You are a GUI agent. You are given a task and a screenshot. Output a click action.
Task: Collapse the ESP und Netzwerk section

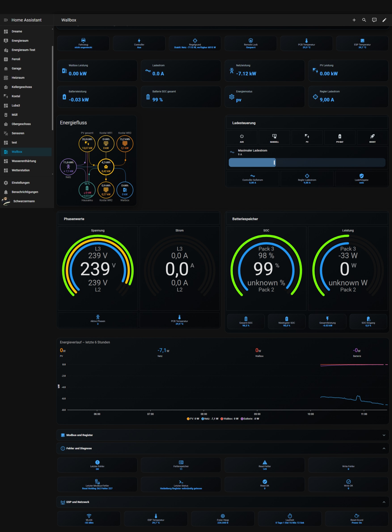pyautogui.click(x=384, y=502)
